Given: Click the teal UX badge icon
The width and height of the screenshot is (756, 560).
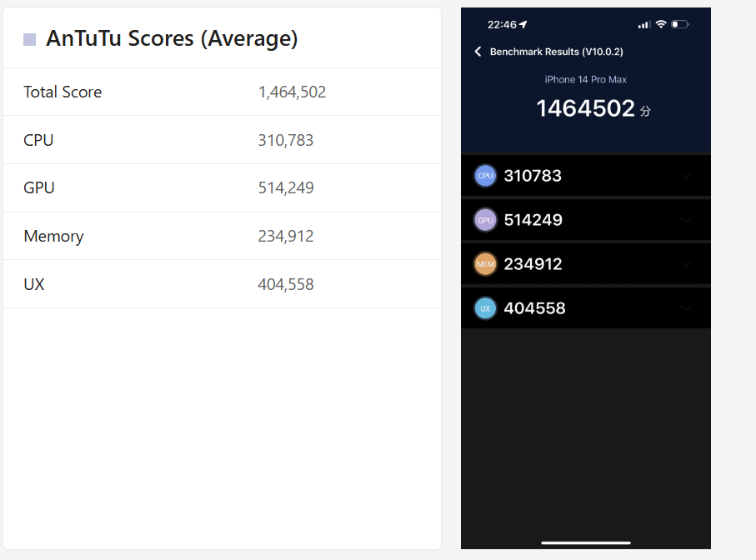Looking at the screenshot, I should (x=485, y=308).
